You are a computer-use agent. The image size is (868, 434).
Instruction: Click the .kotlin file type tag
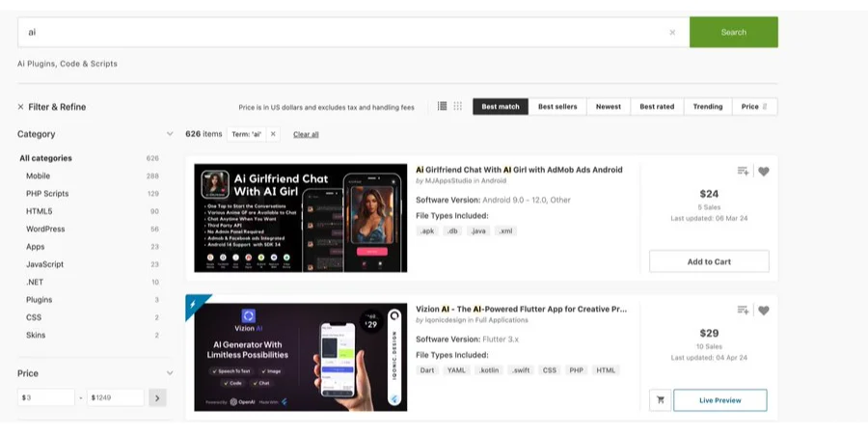489,370
